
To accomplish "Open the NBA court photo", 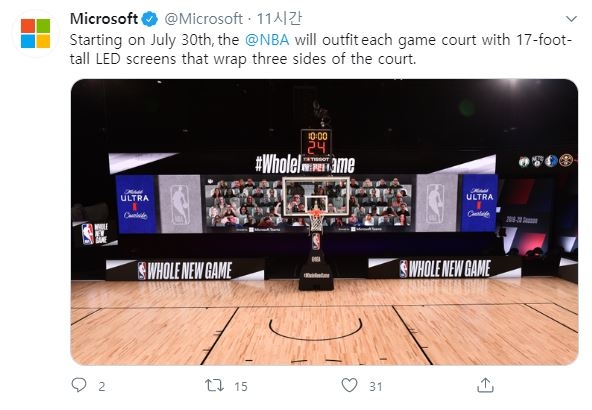I will 324,222.
